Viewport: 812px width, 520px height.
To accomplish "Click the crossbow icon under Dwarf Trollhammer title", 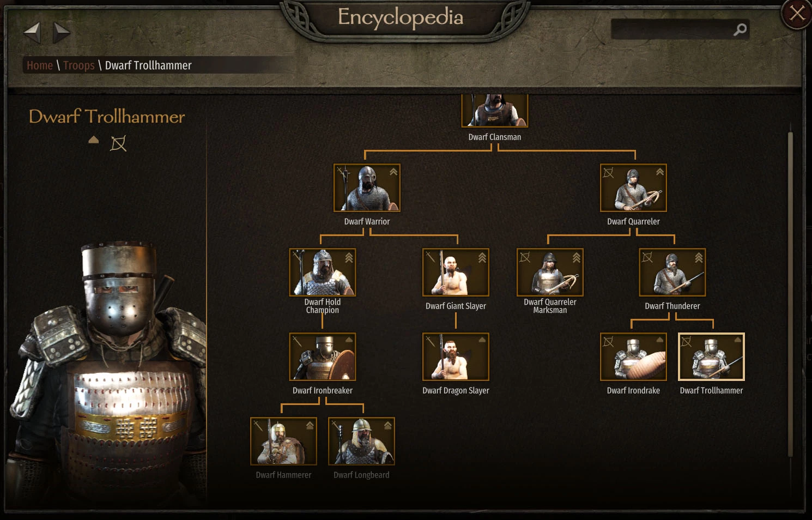I will pyautogui.click(x=118, y=143).
